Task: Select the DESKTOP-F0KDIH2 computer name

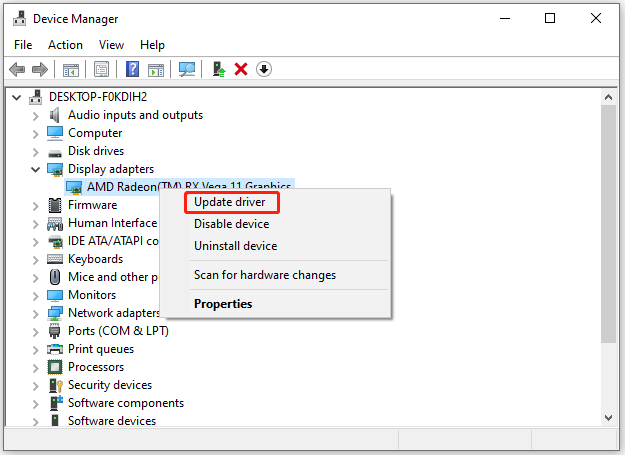Action: 98,97
